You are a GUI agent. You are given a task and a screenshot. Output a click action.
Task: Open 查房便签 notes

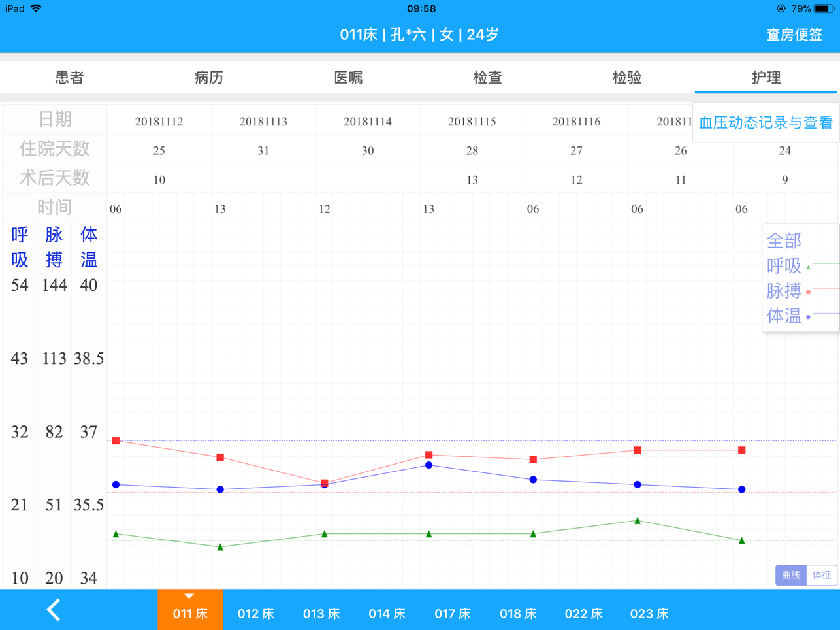[x=794, y=35]
